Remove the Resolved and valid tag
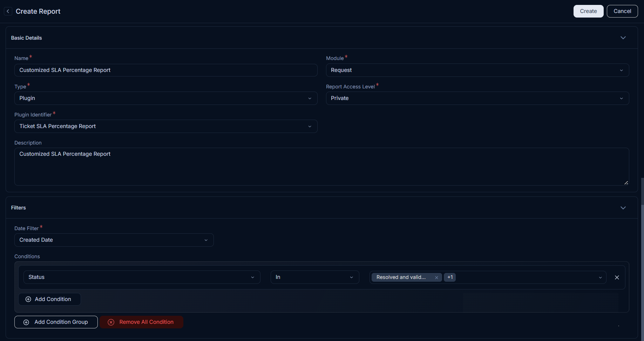644x341 pixels. coord(436,278)
